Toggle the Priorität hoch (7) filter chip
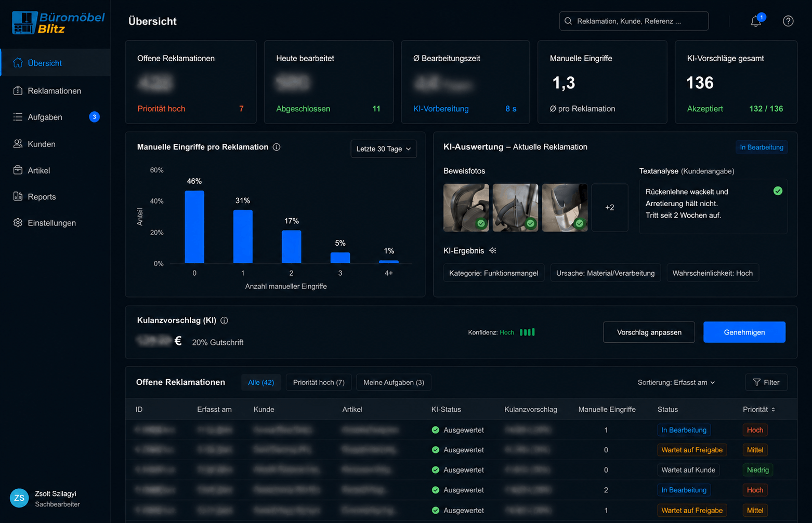Image resolution: width=812 pixels, height=523 pixels. [319, 382]
